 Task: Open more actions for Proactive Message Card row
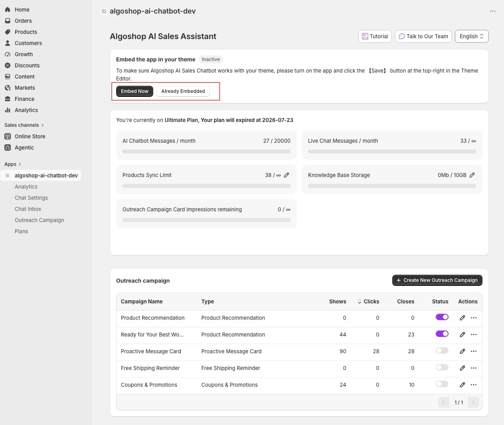coord(474,351)
